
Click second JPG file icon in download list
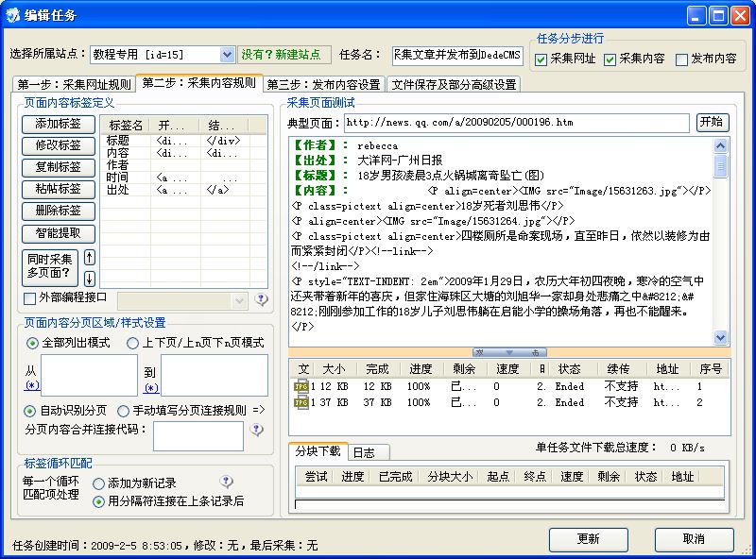[x=301, y=402]
